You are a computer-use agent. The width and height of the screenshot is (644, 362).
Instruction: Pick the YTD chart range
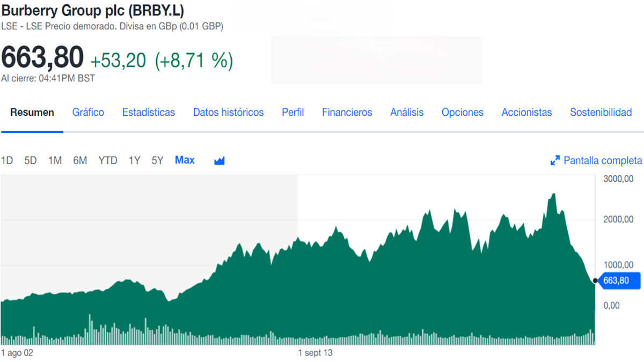[x=108, y=160]
